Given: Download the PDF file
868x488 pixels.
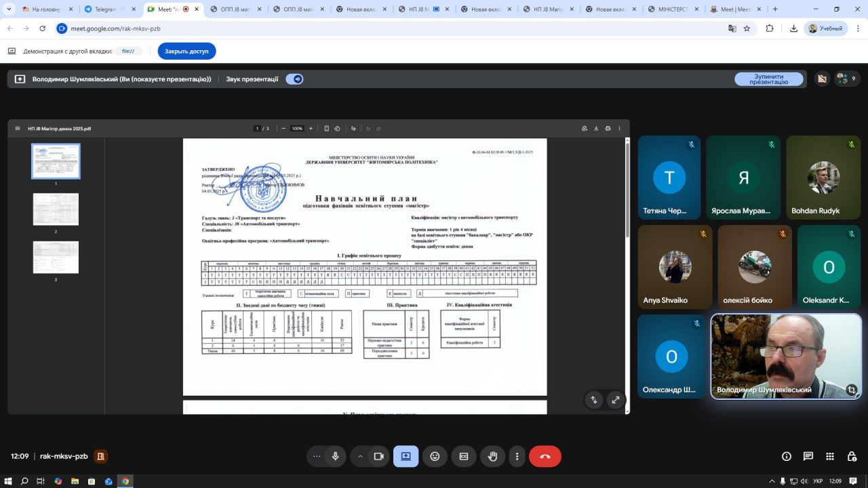Looking at the screenshot, I should point(596,128).
